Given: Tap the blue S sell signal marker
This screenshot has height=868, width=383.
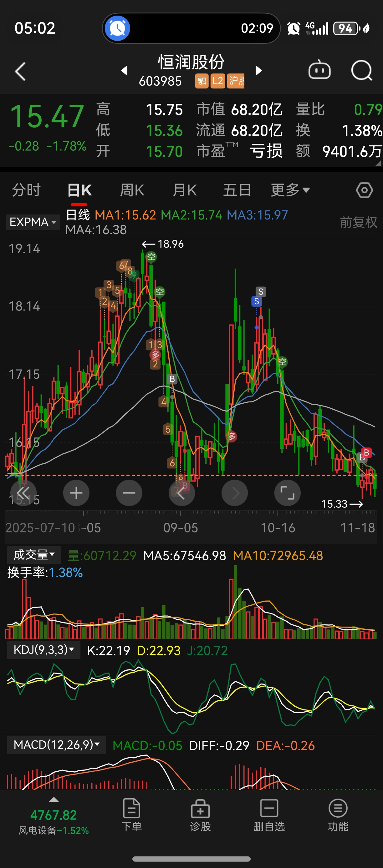Looking at the screenshot, I should 257,301.
